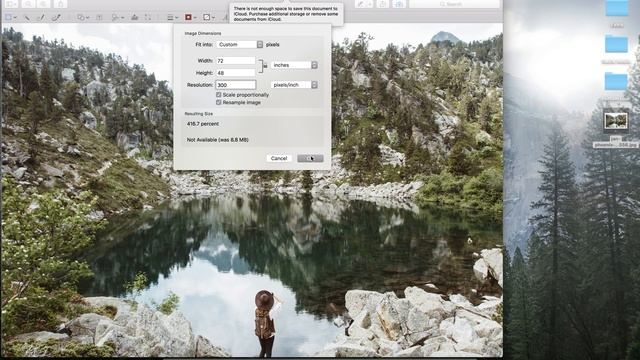The image size is (640, 360).
Task: Click the Zoom Out magnifier button
Action: coord(28,4)
